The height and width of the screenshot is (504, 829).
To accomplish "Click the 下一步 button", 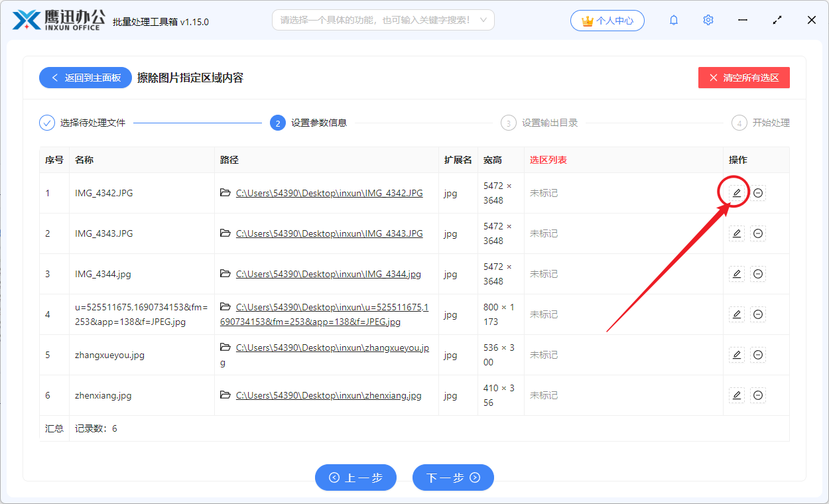I will pos(453,477).
